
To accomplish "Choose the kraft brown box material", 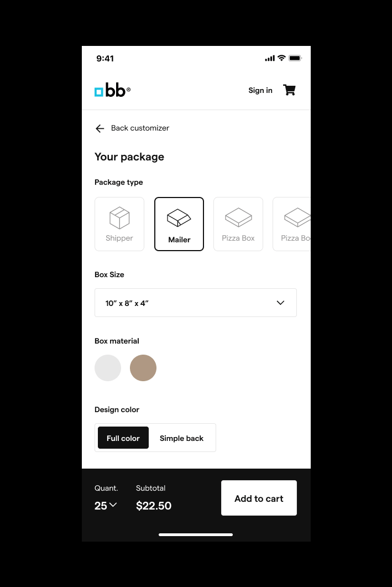I will click(x=143, y=368).
